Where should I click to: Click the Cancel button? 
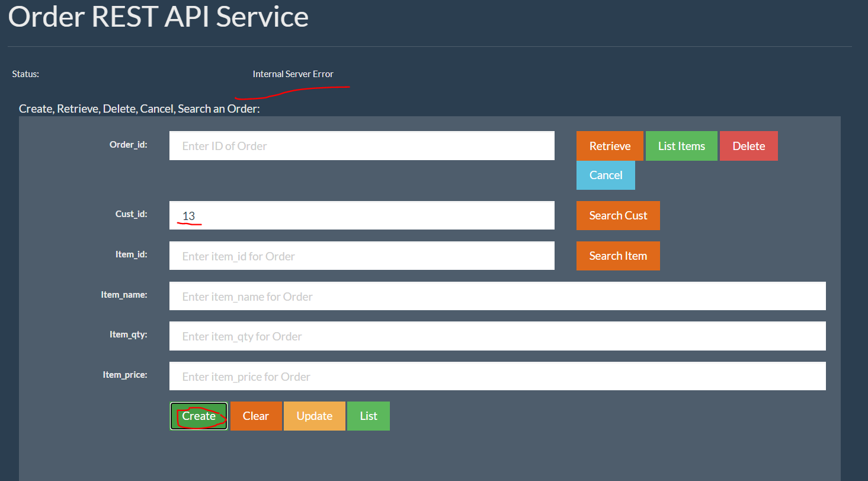click(x=606, y=175)
